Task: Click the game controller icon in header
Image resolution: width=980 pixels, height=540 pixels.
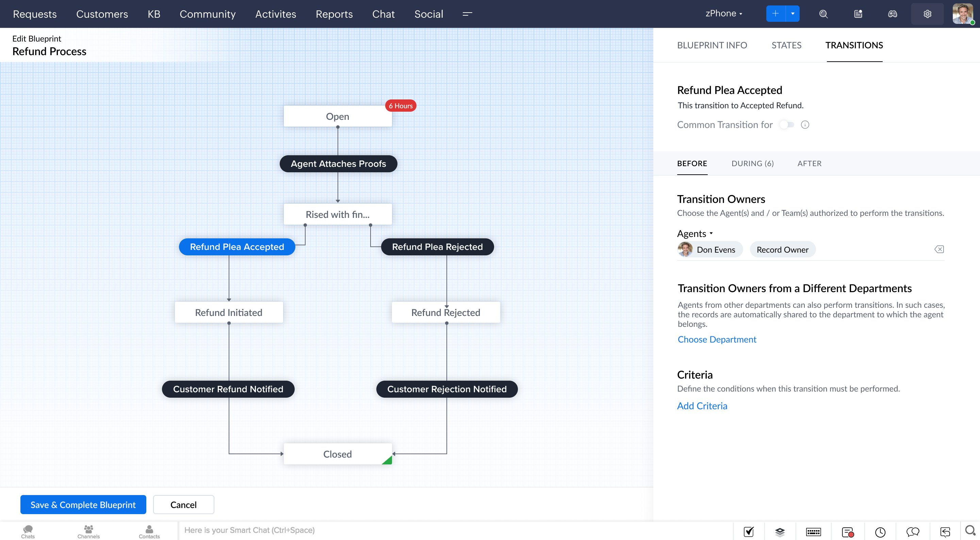Action: coord(892,14)
